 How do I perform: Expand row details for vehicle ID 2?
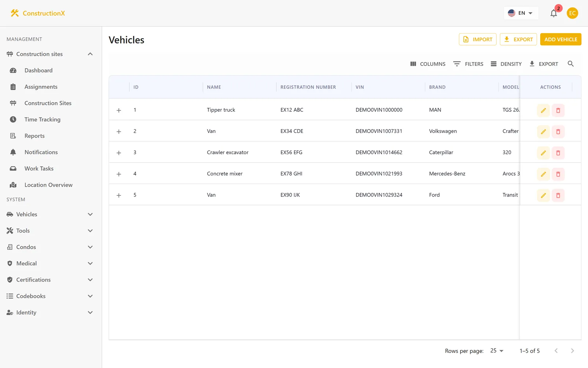pos(119,132)
